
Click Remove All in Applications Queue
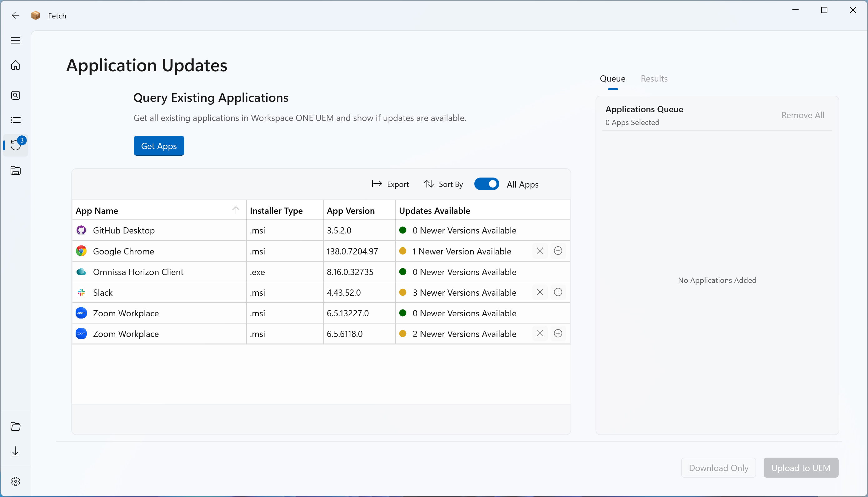coord(802,115)
